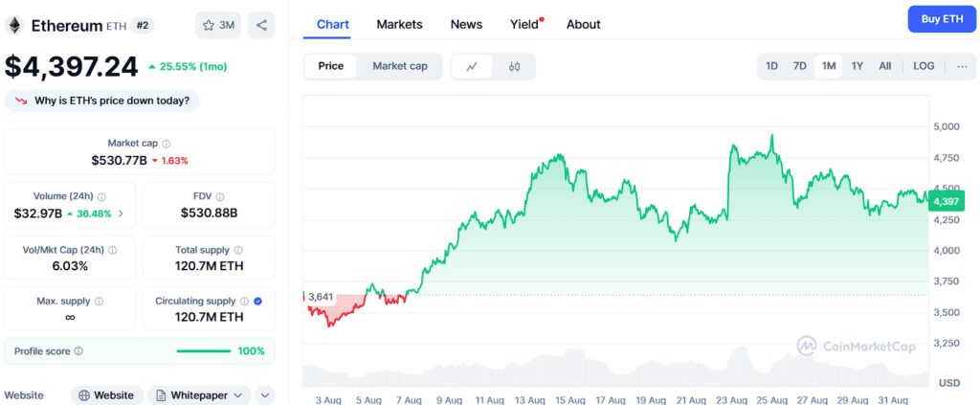980x405 pixels.
Task: Open the Markets tab
Action: click(x=399, y=24)
